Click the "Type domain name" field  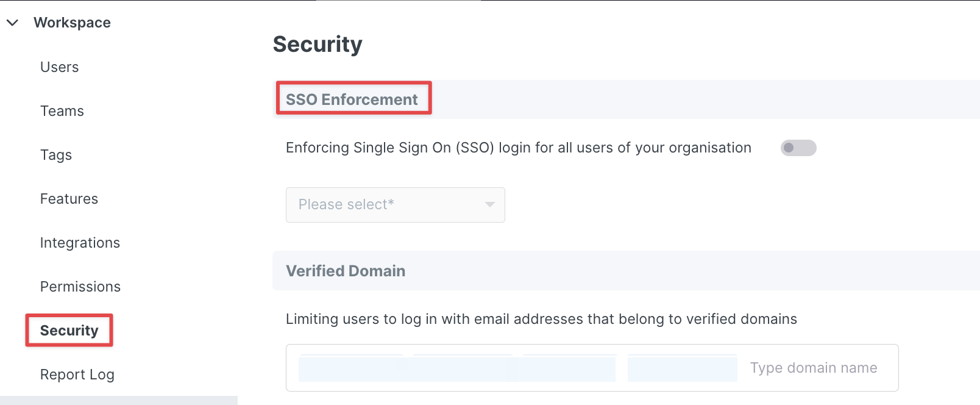click(x=813, y=368)
